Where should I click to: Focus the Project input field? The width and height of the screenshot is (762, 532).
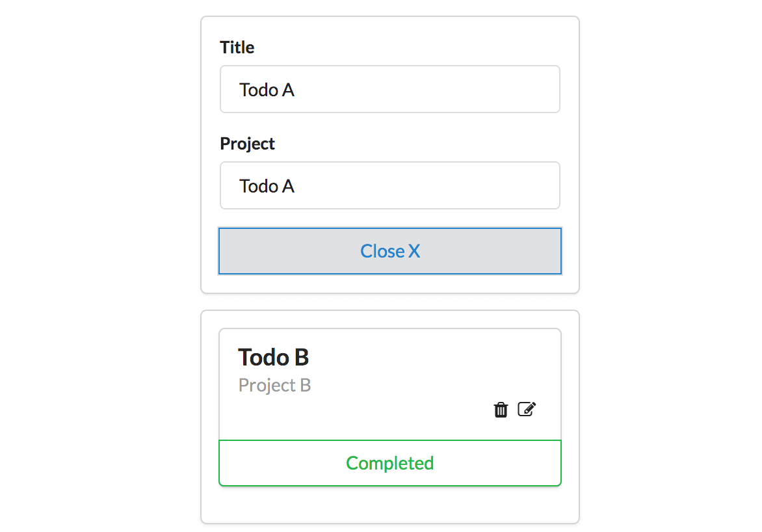point(389,186)
